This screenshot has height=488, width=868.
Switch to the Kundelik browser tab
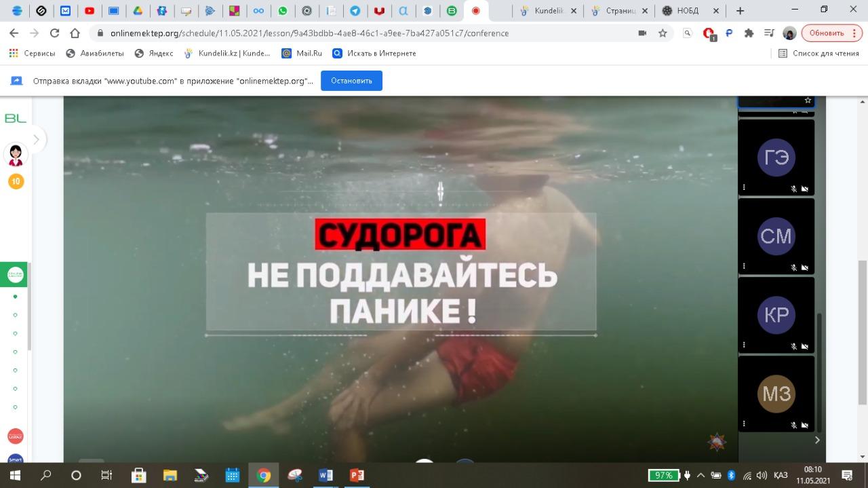[549, 11]
